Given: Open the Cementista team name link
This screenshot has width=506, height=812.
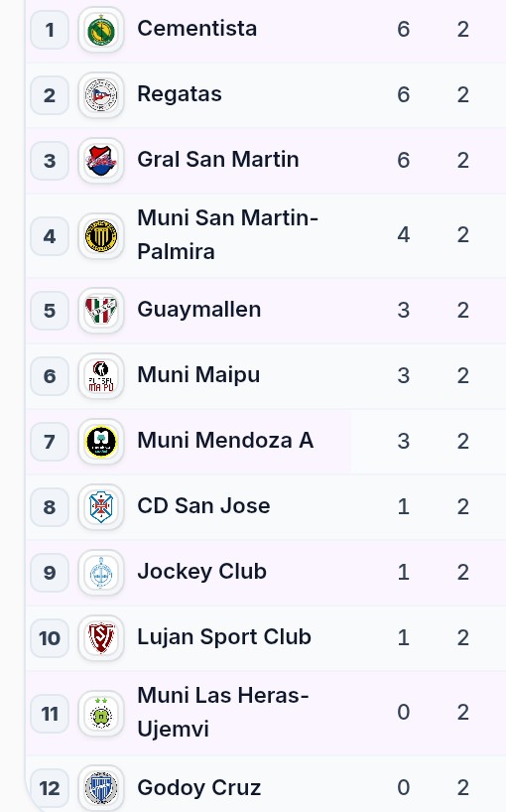Looking at the screenshot, I should (x=197, y=29).
